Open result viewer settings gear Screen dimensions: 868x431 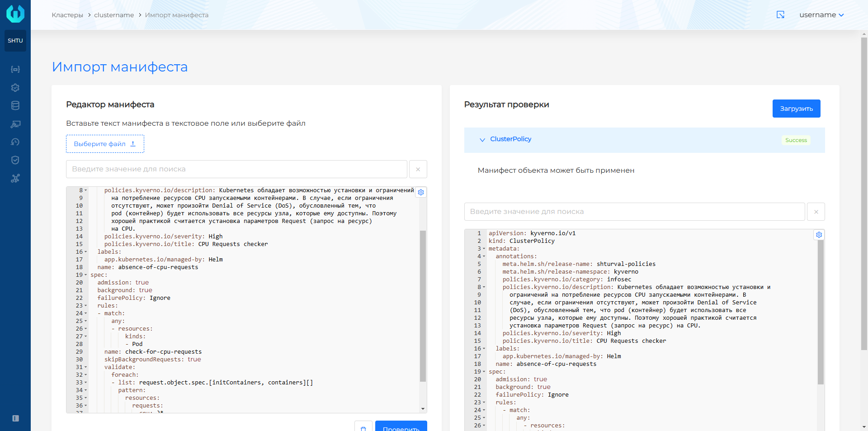pos(819,235)
